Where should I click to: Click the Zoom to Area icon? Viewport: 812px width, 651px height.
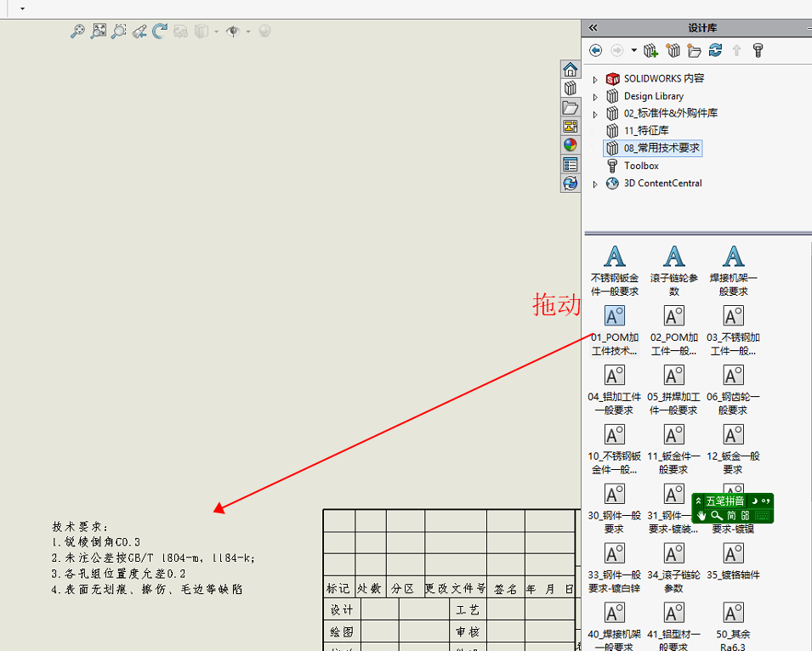119,31
